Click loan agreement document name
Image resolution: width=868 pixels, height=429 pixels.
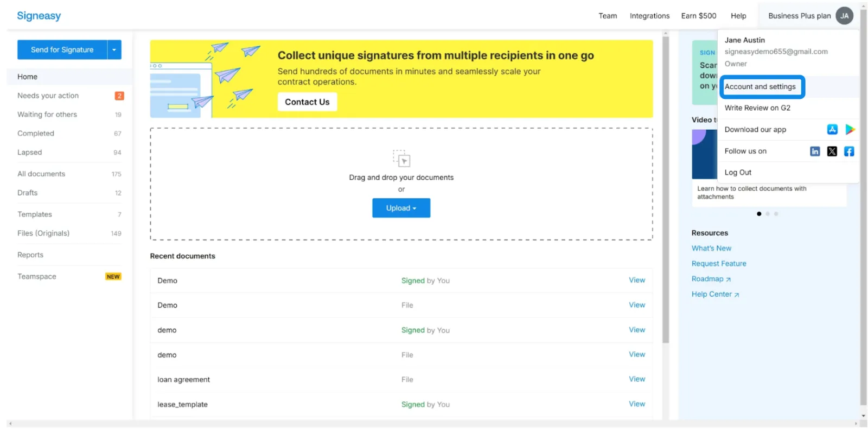coord(183,380)
